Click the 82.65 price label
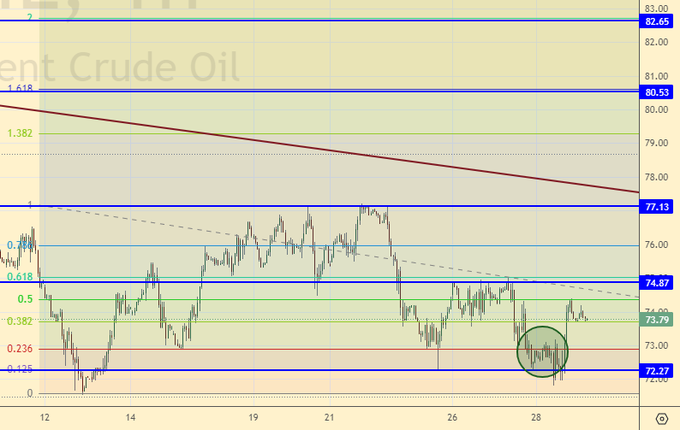680x430 pixels. (656, 21)
